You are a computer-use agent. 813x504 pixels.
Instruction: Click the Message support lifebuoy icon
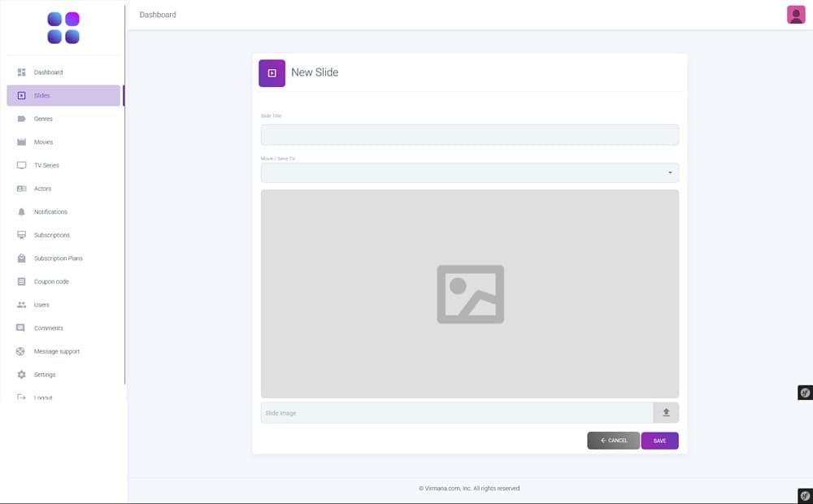coord(22,351)
